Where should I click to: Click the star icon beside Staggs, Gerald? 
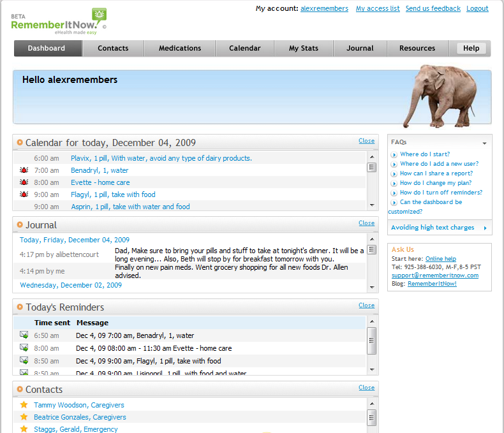[24, 429]
